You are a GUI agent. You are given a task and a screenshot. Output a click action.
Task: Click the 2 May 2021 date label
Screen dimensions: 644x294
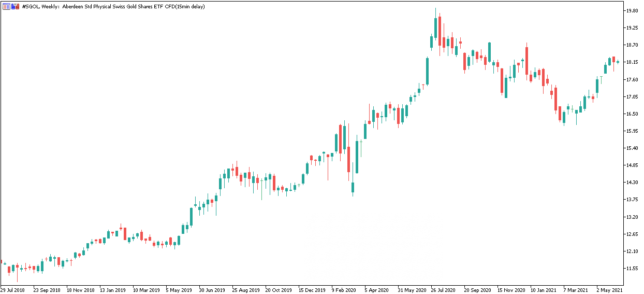point(609,290)
